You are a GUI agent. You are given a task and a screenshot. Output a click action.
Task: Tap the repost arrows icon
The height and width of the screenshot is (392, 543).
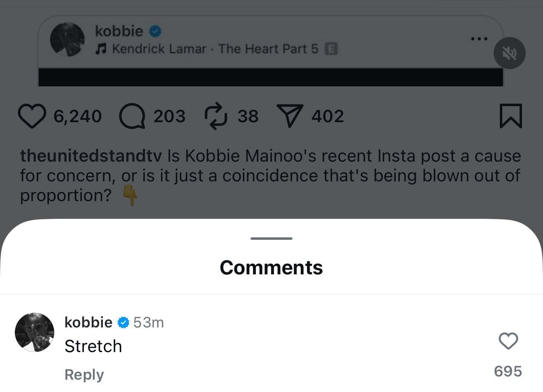point(216,116)
